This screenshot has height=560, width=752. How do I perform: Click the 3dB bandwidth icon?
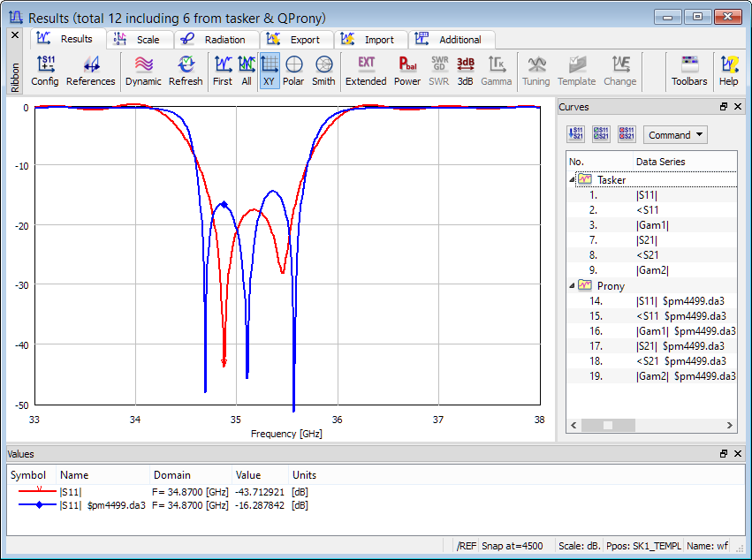point(466,70)
